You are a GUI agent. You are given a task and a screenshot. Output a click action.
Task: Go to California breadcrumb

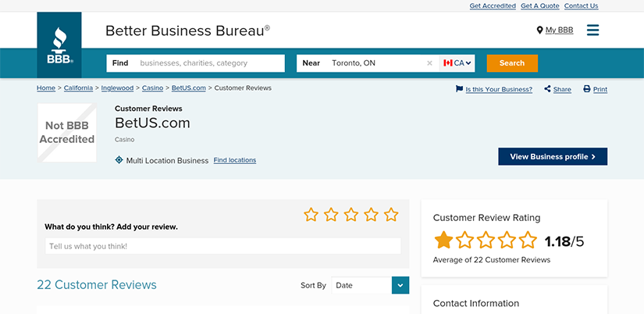(78, 88)
